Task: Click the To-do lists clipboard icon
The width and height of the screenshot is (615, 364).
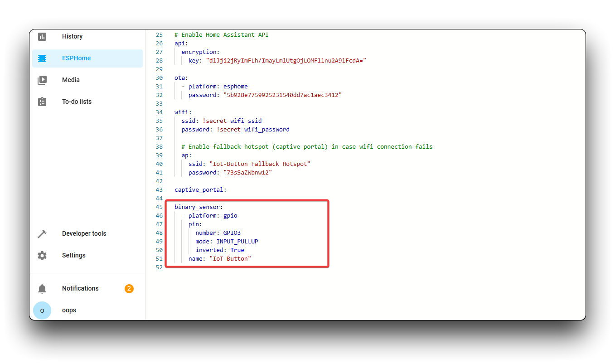Action: (x=42, y=102)
